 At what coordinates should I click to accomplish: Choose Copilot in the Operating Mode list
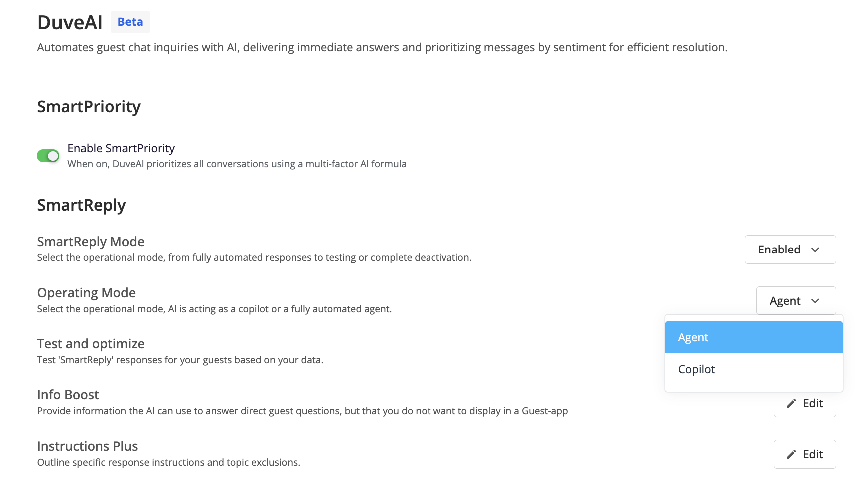tap(754, 369)
